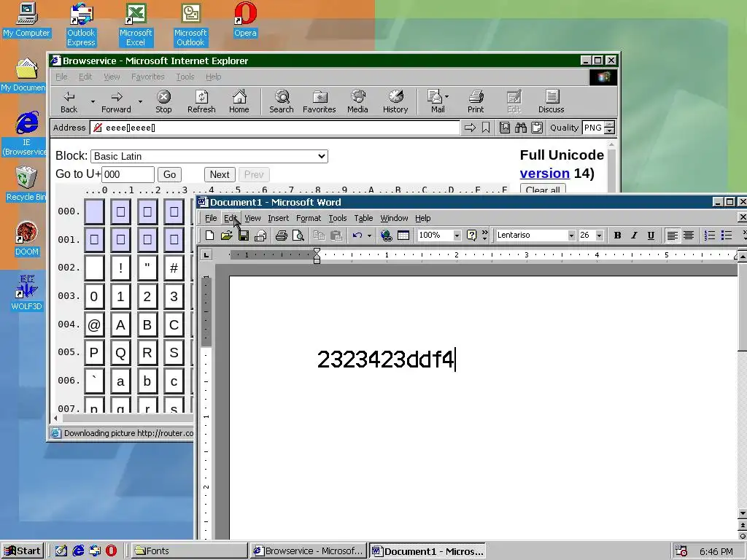
Task: Click the Mail toolbar button in IE
Action: [438, 102]
